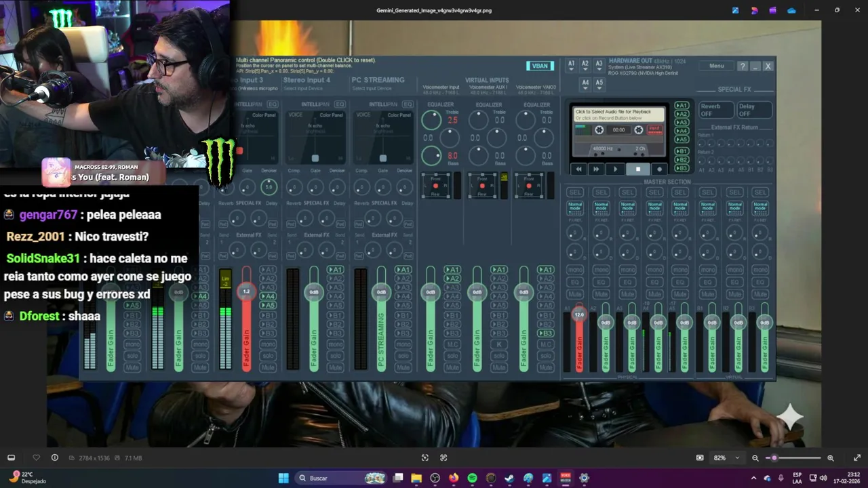This screenshot has width=868, height=488.
Task: Click the cassette 'Select Audio file for Playback' area
Action: [x=619, y=115]
